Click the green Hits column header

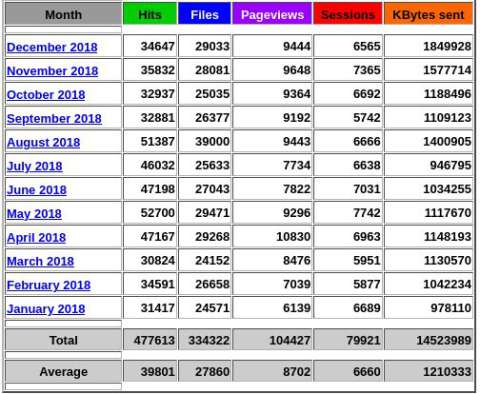pyautogui.click(x=150, y=14)
